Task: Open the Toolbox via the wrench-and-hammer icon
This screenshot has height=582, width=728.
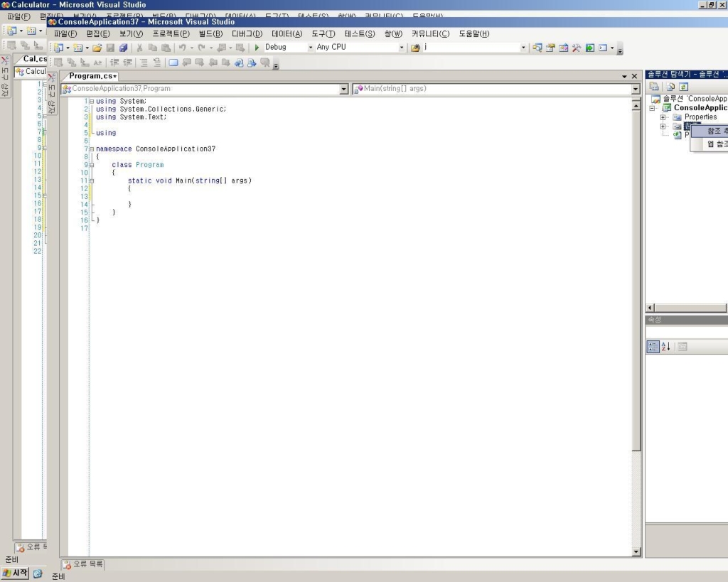Action: [576, 48]
